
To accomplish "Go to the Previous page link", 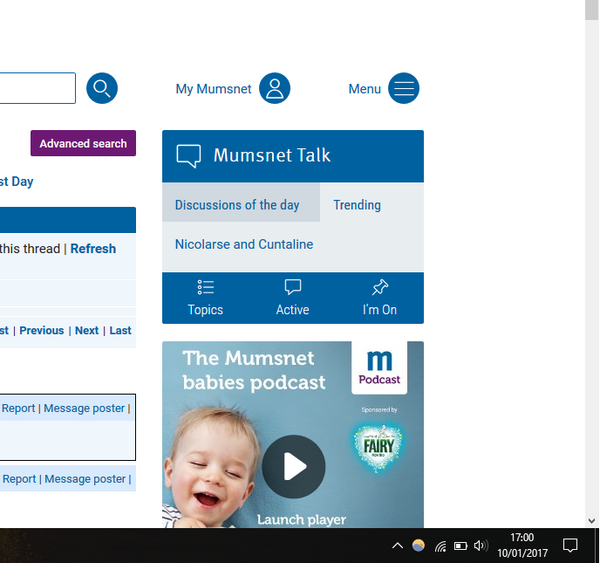I will point(42,330).
